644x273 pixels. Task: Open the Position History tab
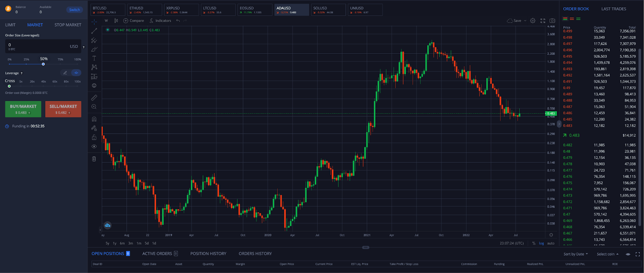tap(208, 254)
